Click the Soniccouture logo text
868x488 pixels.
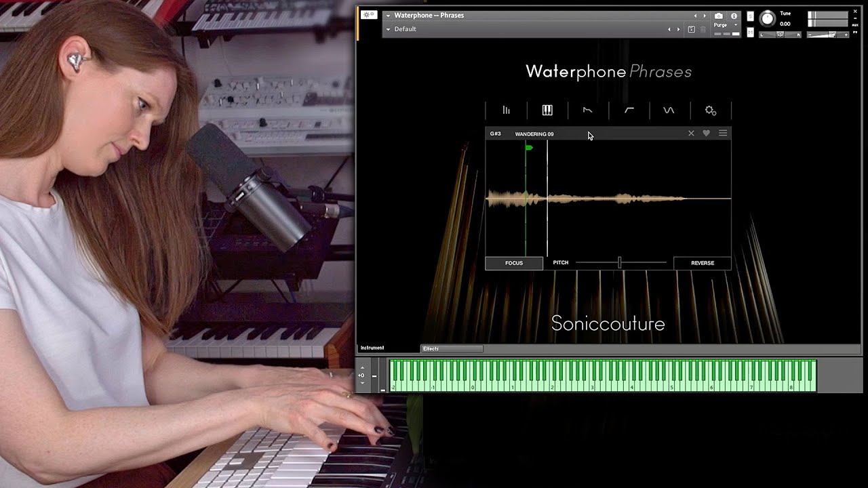click(x=608, y=323)
